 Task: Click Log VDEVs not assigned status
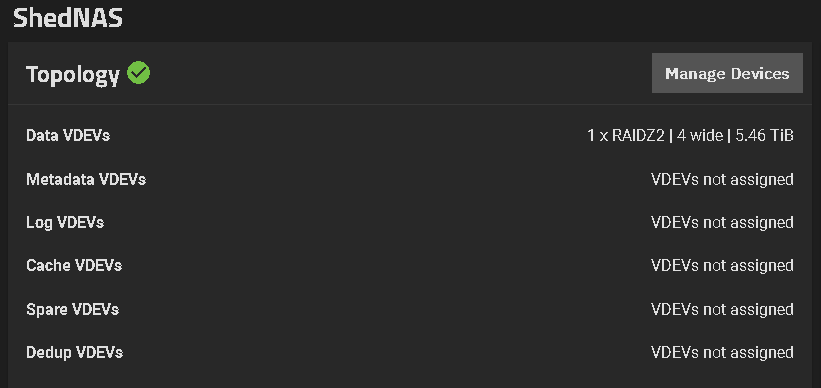(722, 223)
